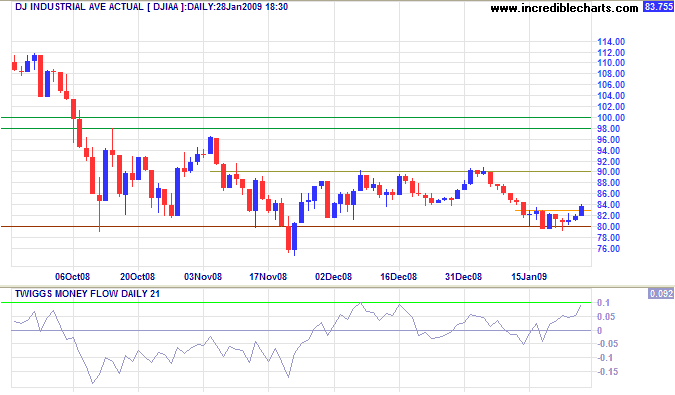This screenshot has height=395, width=675.
Task: Click the 112.00 price axis label
Action: pyautogui.click(x=611, y=52)
